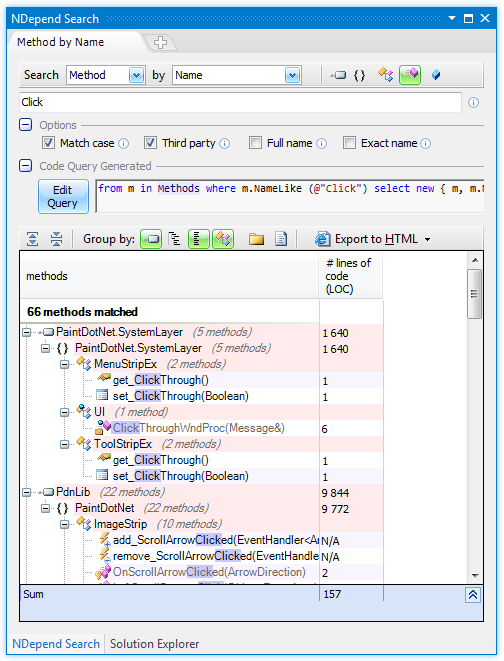Collapse the PaintDotNet.SystemLayer assembly node

tap(27, 333)
